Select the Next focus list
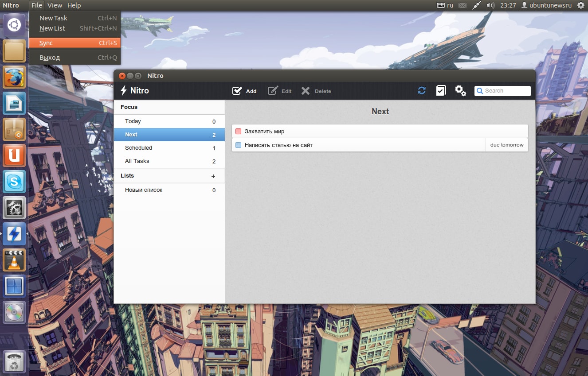588x376 pixels. coord(169,135)
